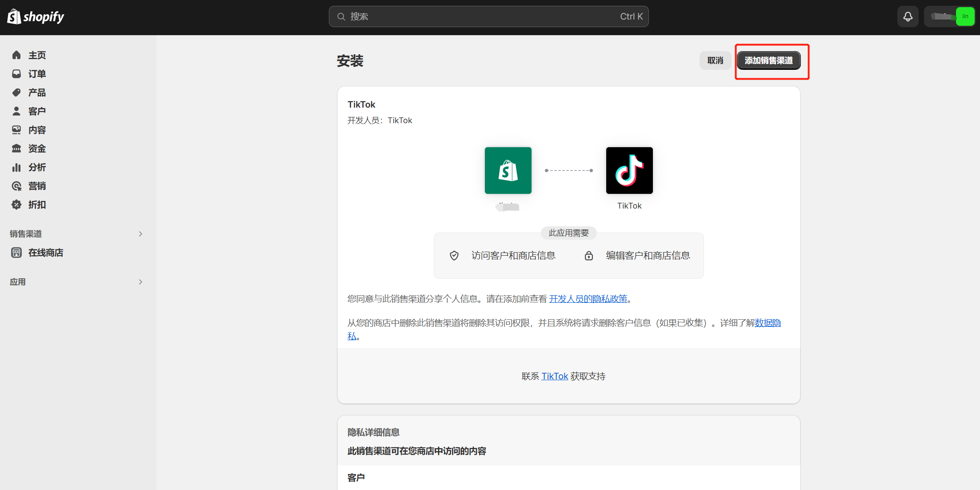The image size is (980, 490).
Task: Click the 编辑客户和商店信息 permission text
Action: click(648, 256)
